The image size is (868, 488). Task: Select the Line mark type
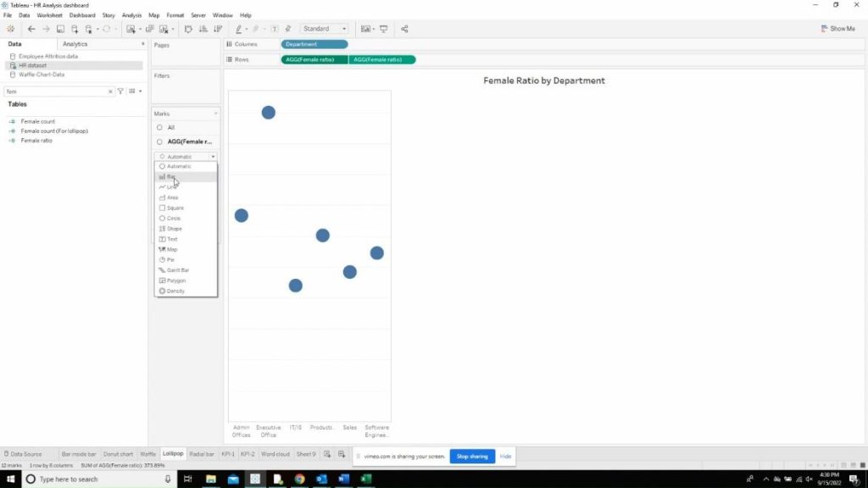(170, 186)
